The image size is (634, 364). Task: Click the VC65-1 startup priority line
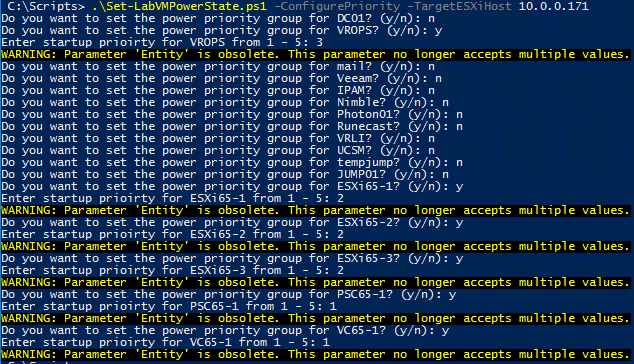(x=166, y=343)
